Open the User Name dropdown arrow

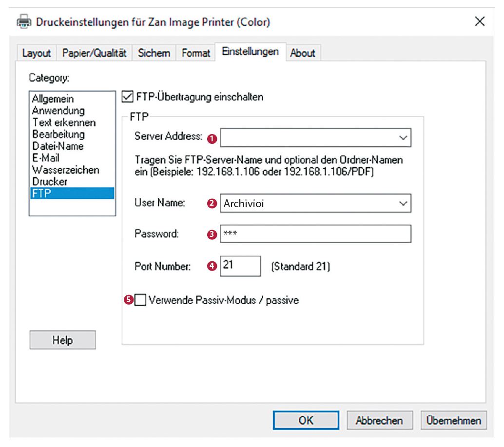(403, 204)
